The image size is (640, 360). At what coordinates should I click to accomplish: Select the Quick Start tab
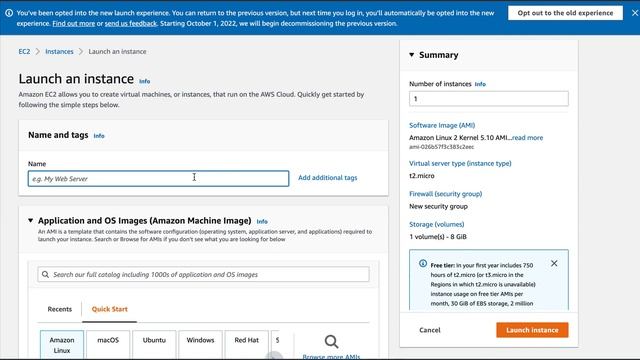(109, 309)
